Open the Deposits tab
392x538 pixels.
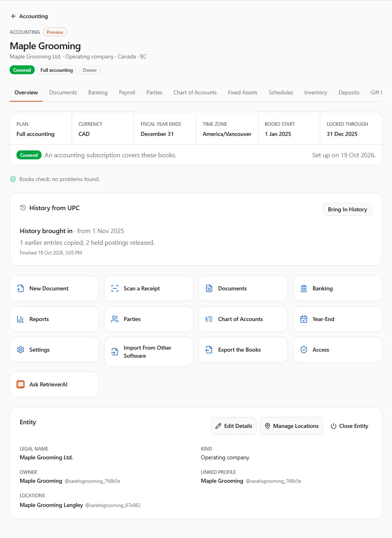point(349,92)
